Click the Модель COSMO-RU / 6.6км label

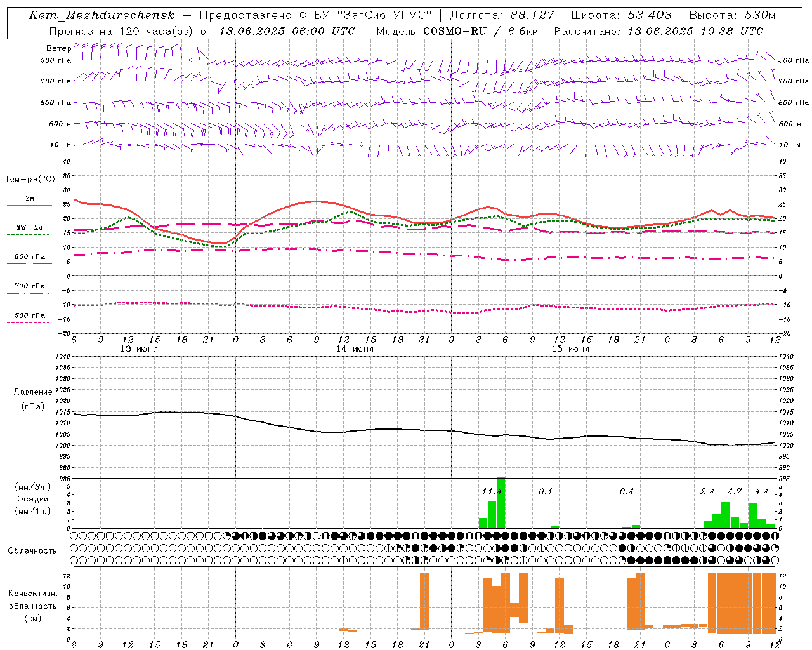(457, 31)
